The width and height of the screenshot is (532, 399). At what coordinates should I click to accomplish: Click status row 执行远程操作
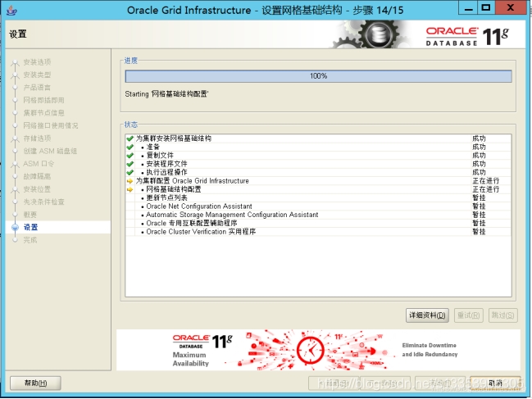click(x=318, y=172)
